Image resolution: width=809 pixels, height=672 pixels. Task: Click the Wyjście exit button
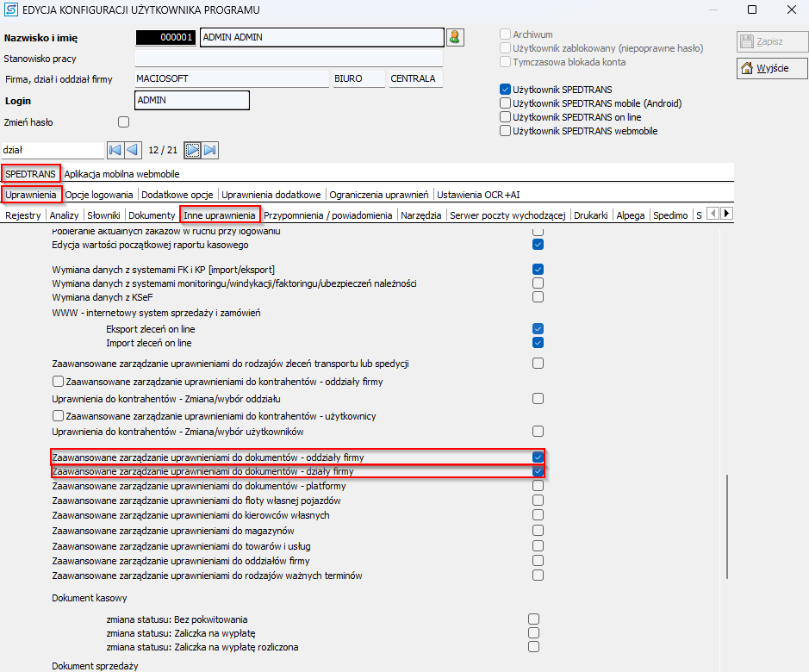[772, 69]
